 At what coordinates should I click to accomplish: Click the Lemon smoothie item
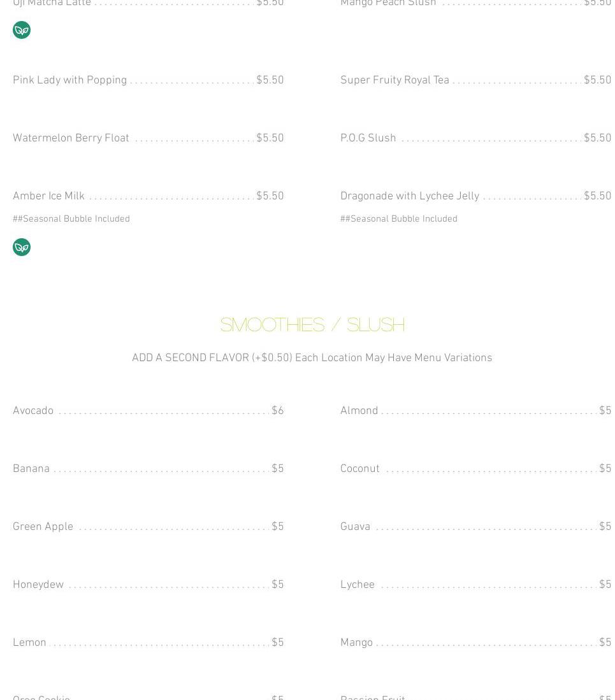30,643
